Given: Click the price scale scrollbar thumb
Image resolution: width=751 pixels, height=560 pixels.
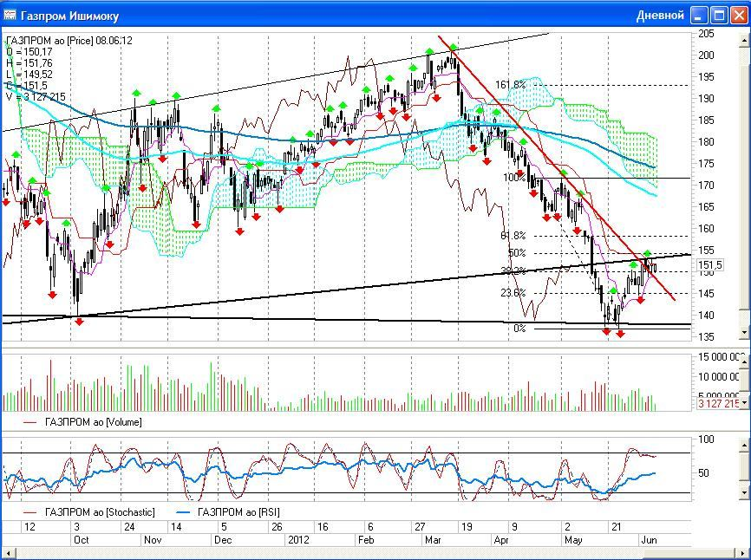Looking at the screenshot, I should click(746, 173).
